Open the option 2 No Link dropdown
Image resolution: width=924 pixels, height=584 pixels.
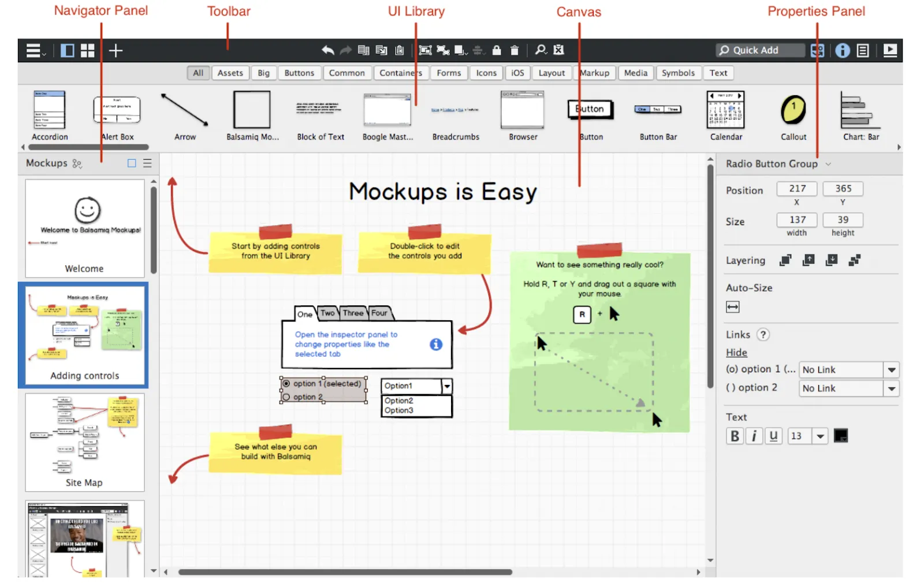pyautogui.click(x=849, y=388)
